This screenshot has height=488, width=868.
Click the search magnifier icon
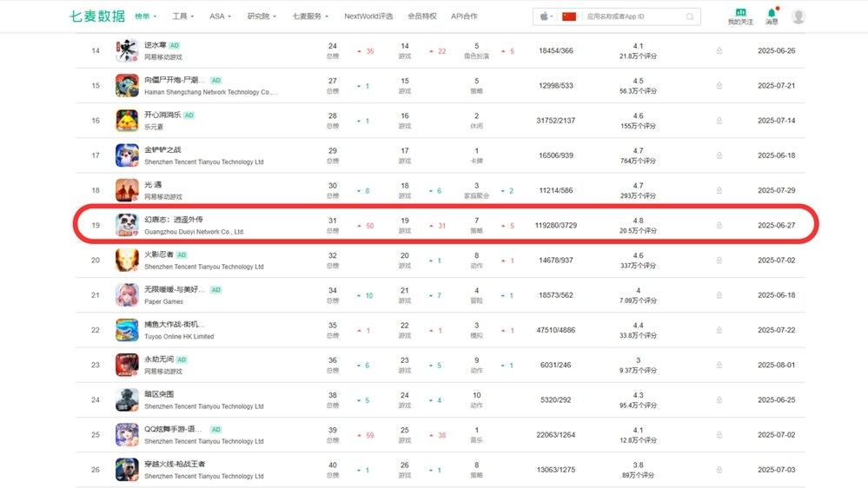(x=691, y=16)
